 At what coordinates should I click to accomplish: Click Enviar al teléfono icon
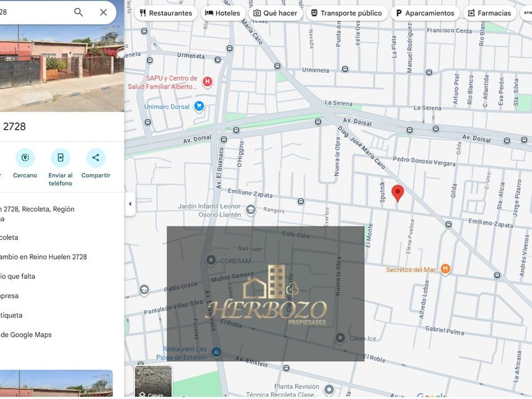click(x=60, y=158)
